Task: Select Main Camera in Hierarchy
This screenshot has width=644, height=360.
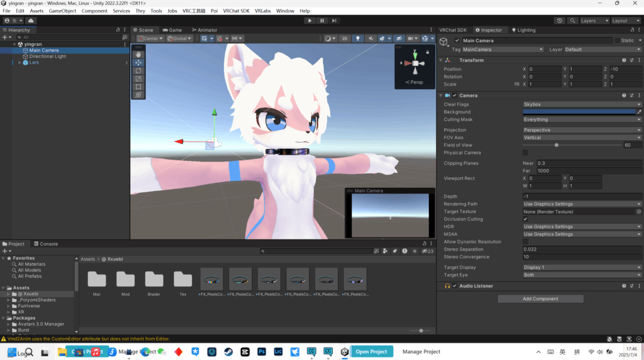Action: click(43, 50)
